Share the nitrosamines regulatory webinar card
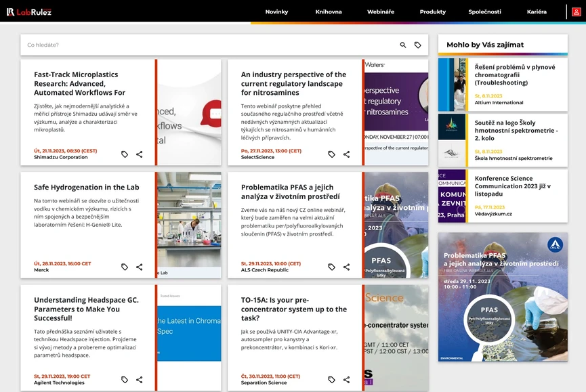Image resolution: width=586 pixels, height=392 pixels. coord(346,154)
